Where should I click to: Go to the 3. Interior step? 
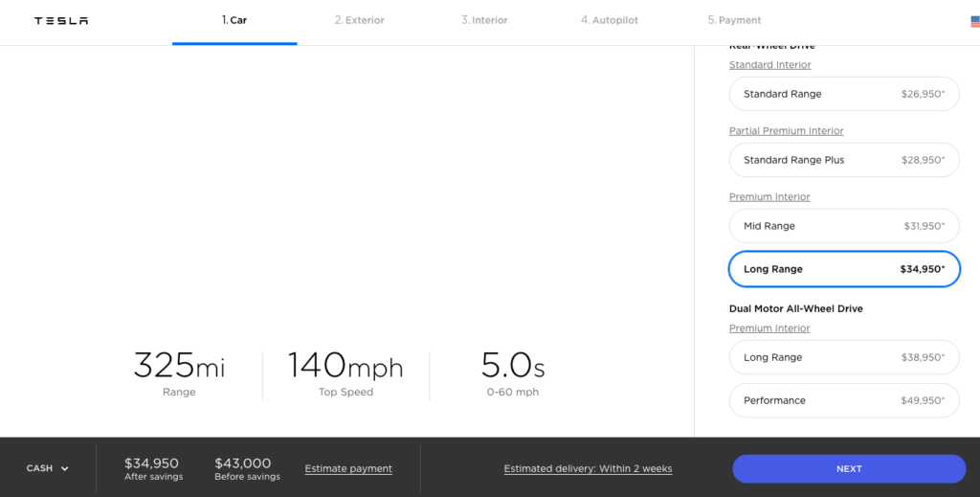[x=484, y=20]
